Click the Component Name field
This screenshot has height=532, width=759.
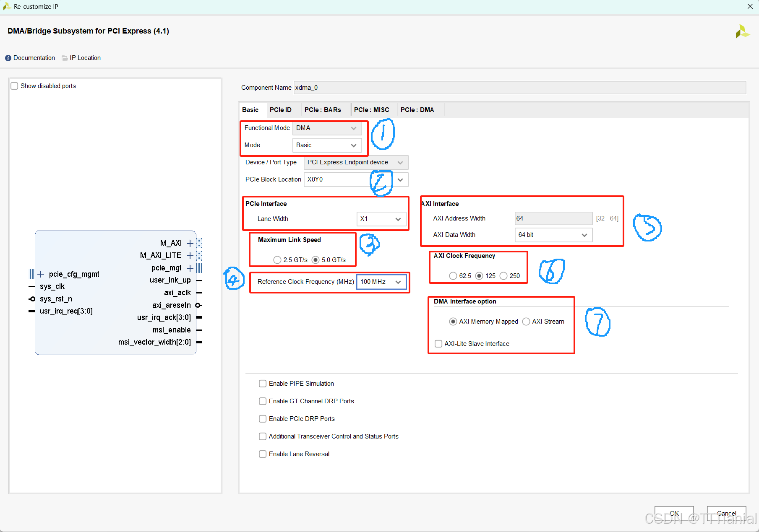pos(520,88)
